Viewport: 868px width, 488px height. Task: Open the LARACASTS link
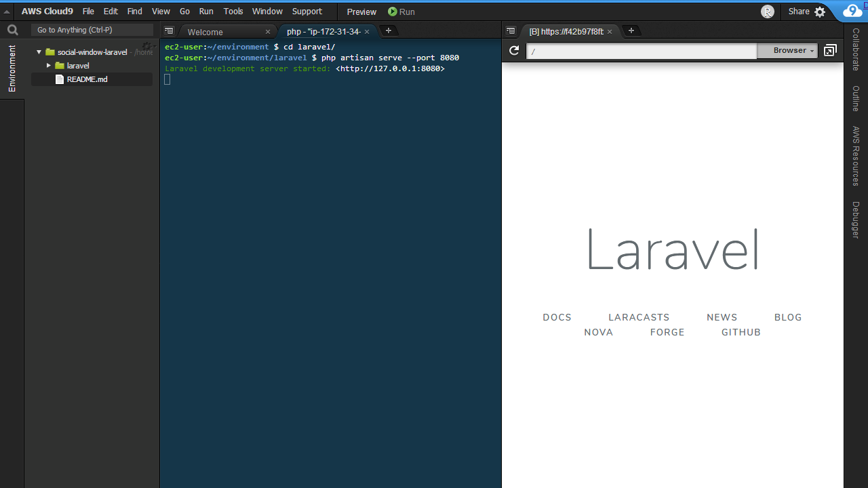click(639, 317)
